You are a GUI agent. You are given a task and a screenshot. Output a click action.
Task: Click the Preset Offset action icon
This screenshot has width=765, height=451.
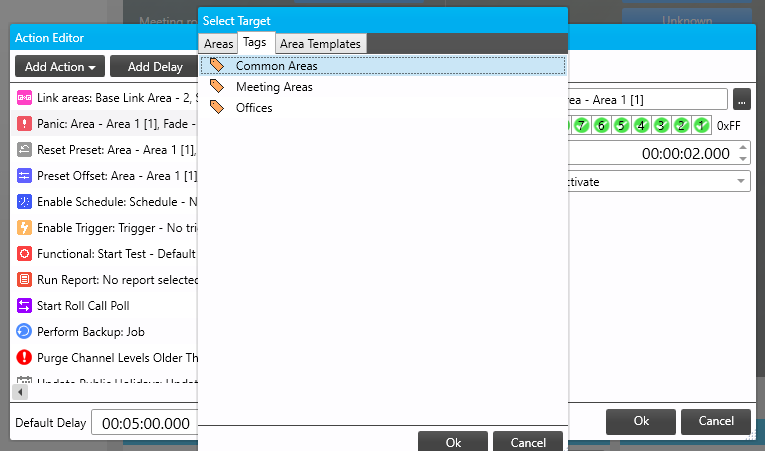click(x=24, y=175)
